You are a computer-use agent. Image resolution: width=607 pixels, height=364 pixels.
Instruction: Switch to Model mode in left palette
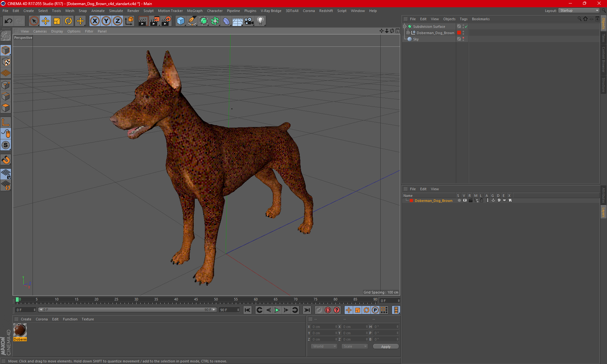tap(6, 51)
